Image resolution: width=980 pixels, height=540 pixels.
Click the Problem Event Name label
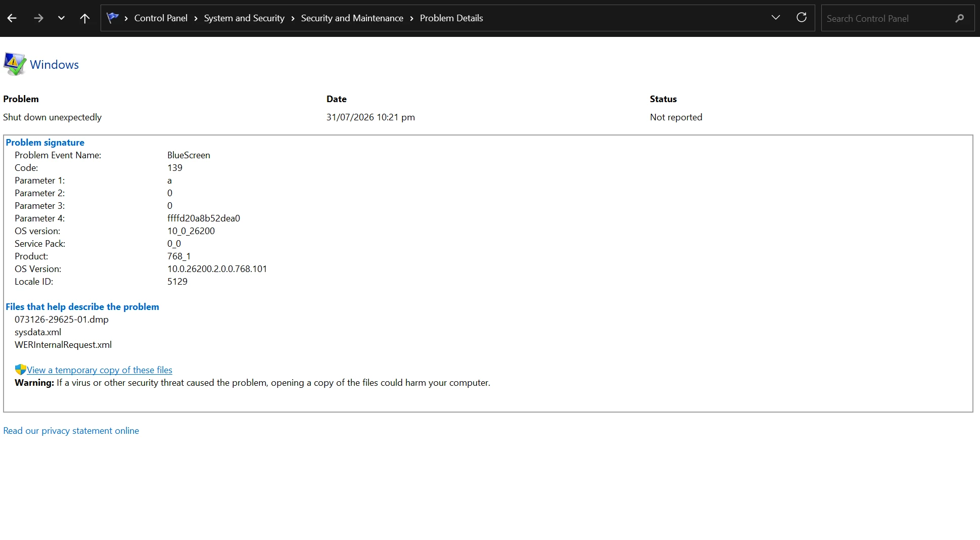[58, 155]
